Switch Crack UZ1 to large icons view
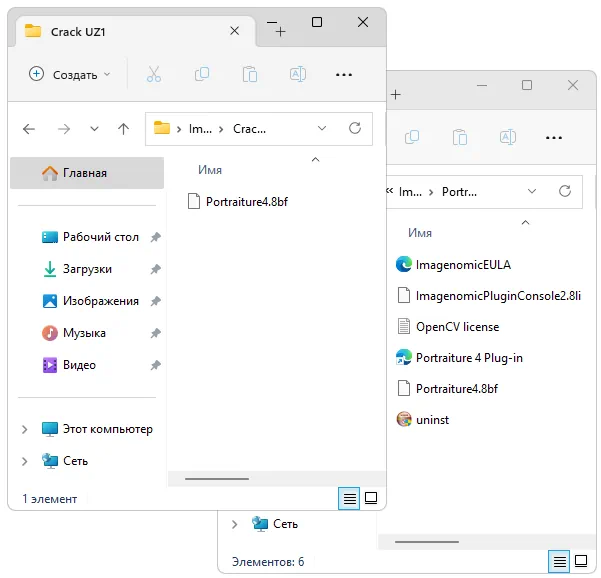601x578 pixels. [371, 498]
